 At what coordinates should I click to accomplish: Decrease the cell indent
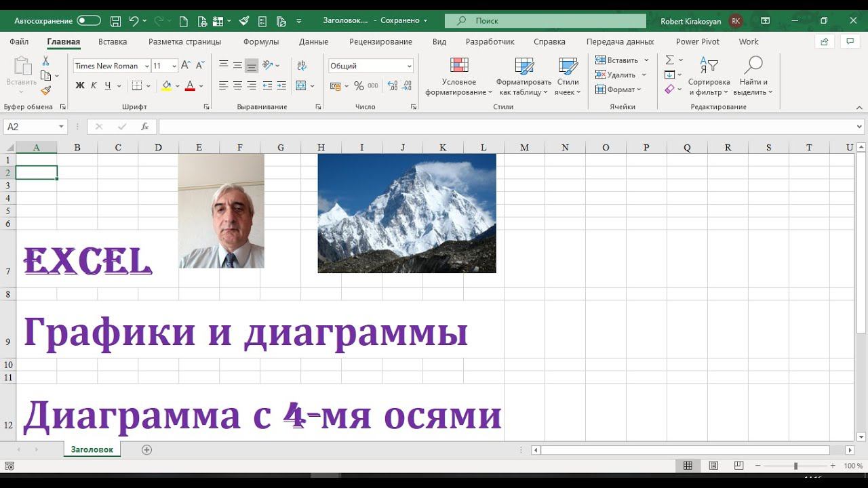click(x=267, y=85)
